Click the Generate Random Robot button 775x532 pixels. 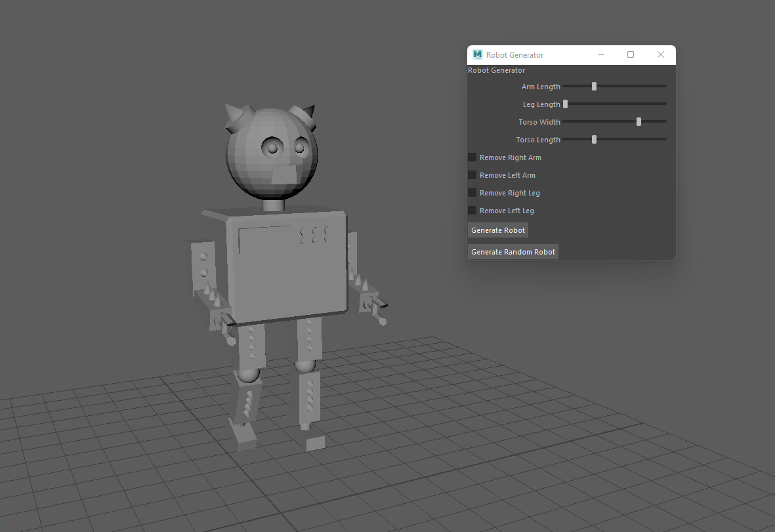[513, 252]
